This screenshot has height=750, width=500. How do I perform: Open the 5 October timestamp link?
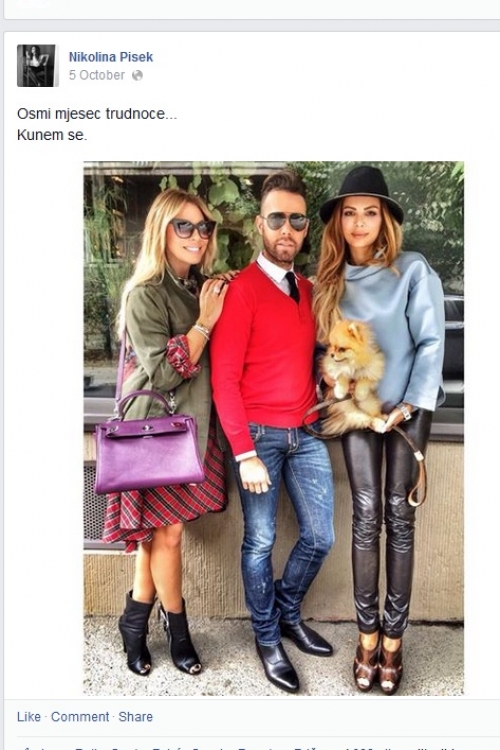[x=97, y=75]
